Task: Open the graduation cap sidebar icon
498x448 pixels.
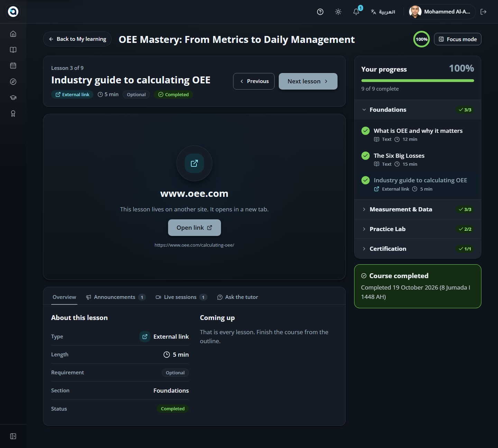Action: tap(13, 98)
